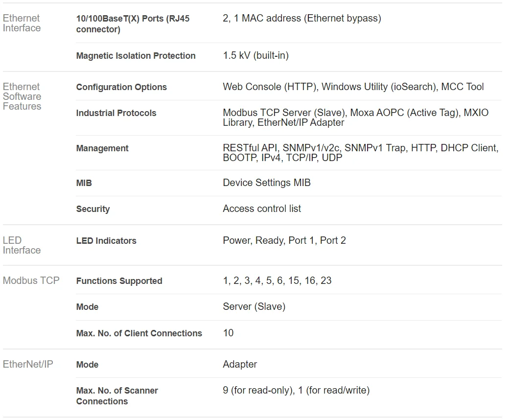Click the Magnetic Isolation Protection label
This screenshot has width=508, height=420.
coord(136,56)
